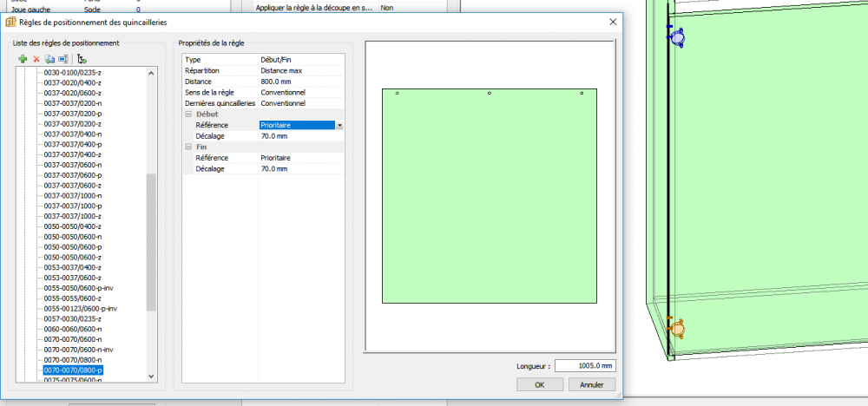Collapse the Début property group

[188, 114]
